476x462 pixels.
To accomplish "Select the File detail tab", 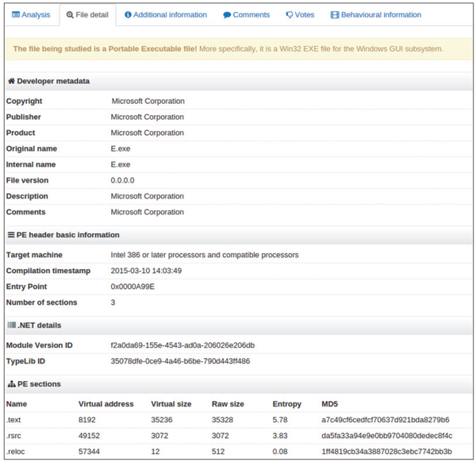I will tap(87, 15).
